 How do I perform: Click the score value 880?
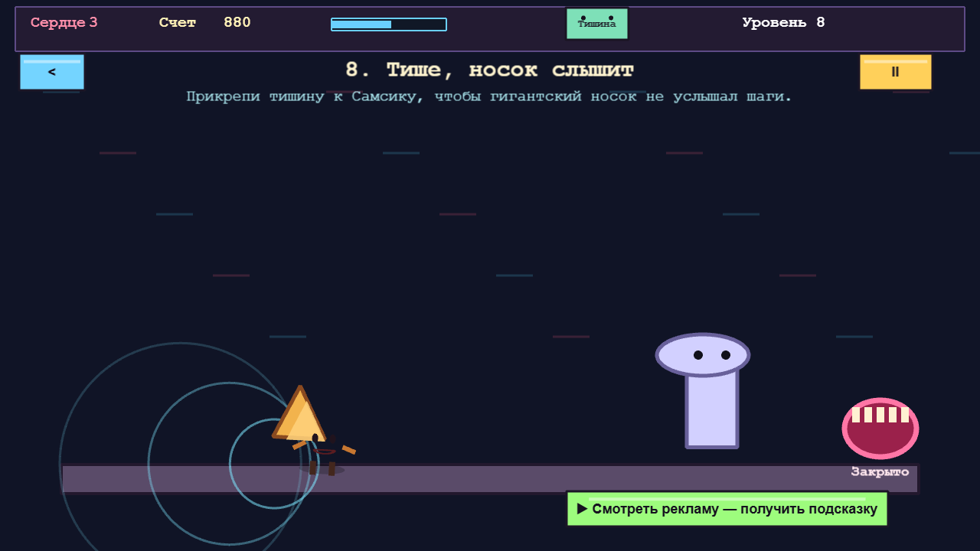click(x=237, y=22)
